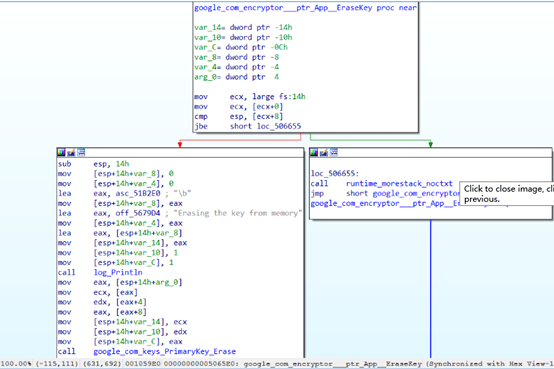Select the 'mov [esp+14h+var_4], eax' instruction
The width and height of the screenshot is (554, 369).
coord(120,223)
